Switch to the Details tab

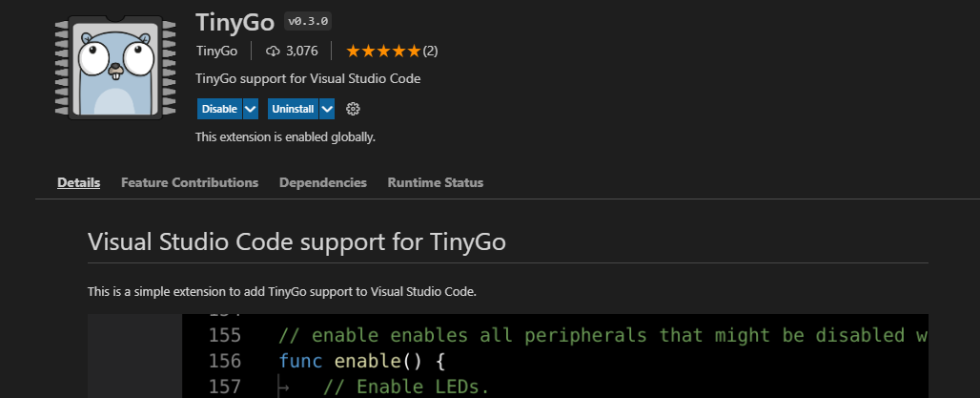[78, 182]
